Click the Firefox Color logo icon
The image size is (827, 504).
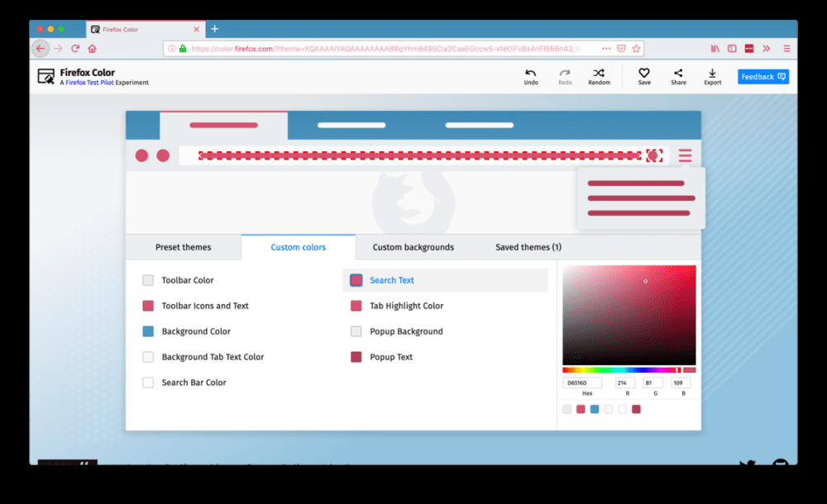tap(45, 77)
